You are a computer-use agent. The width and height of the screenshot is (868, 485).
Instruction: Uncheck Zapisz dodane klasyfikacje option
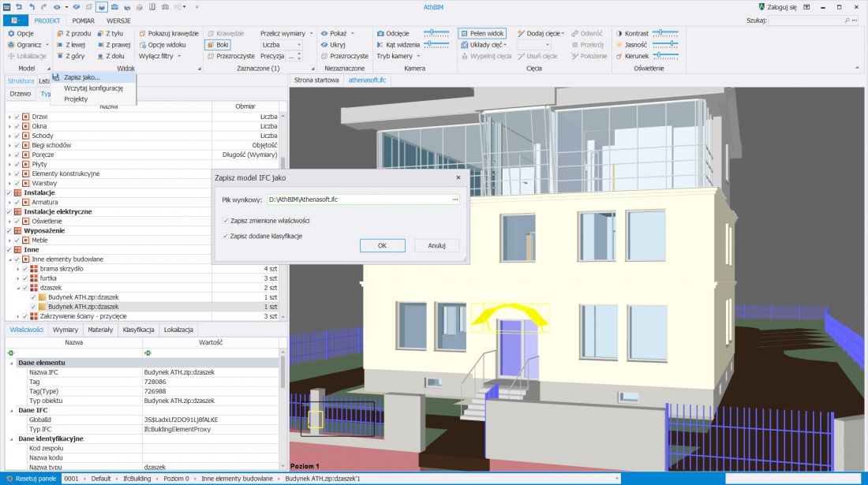pyautogui.click(x=226, y=236)
